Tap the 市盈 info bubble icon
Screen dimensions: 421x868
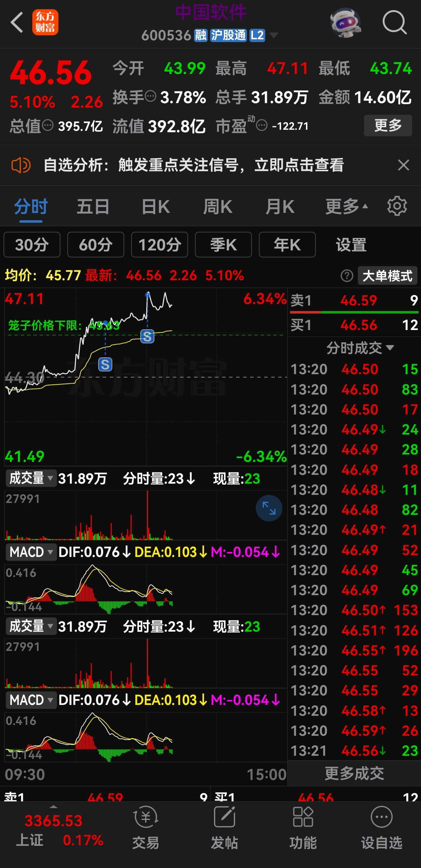[x=262, y=125]
